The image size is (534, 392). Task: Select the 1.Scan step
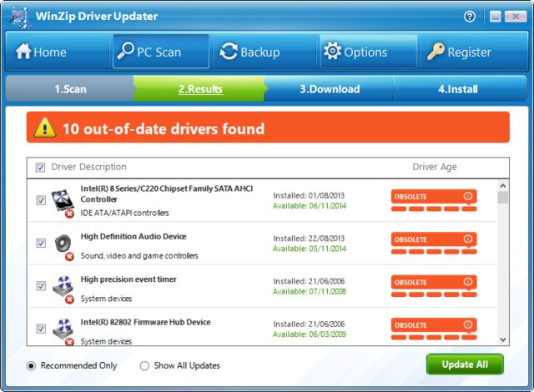(x=70, y=88)
